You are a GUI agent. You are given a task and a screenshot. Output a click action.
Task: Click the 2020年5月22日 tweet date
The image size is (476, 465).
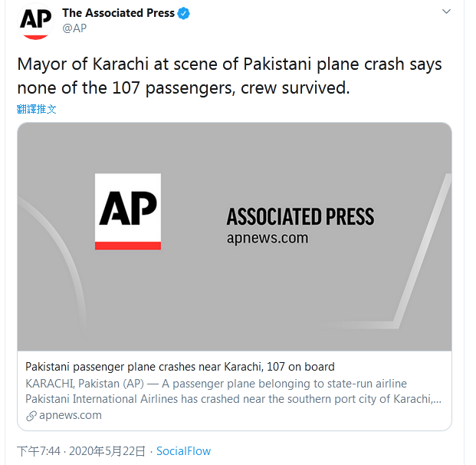click(109, 451)
